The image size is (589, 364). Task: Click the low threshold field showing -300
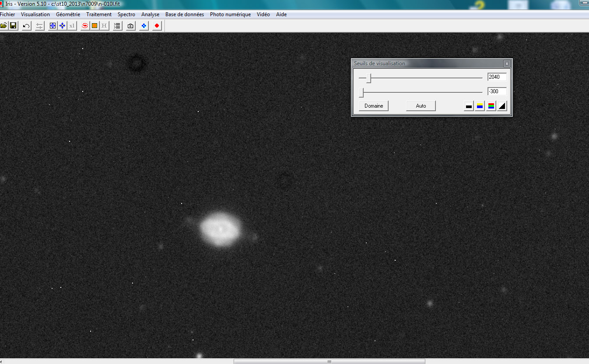(x=497, y=91)
